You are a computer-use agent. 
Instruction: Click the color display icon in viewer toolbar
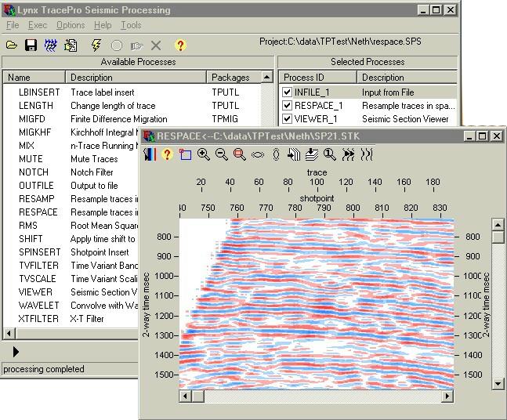click(x=150, y=154)
